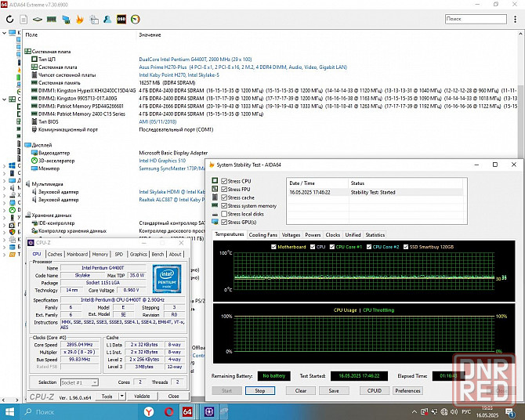Open the Memory tab in CPU-Z
The height and width of the screenshot is (420, 525).
(100, 254)
